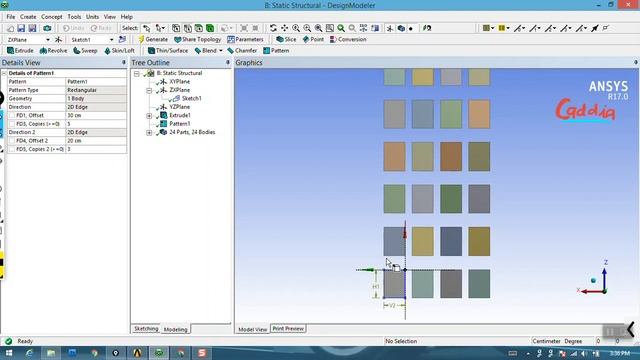This screenshot has height=360, width=640.
Task: Open the Parameters button
Action: pos(245,40)
